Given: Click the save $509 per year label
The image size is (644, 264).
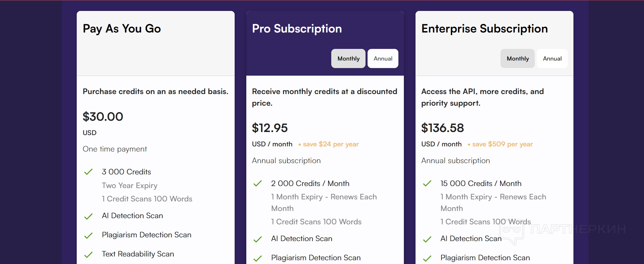Looking at the screenshot, I should point(502,144).
